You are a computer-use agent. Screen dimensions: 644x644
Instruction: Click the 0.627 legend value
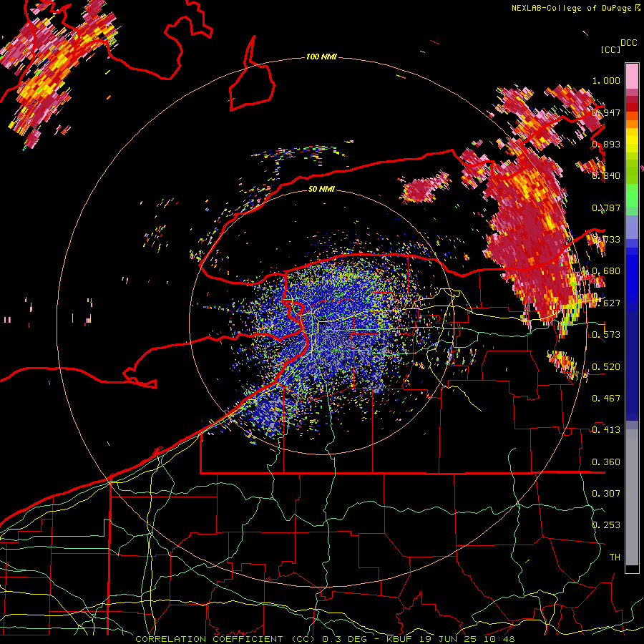tap(606, 303)
